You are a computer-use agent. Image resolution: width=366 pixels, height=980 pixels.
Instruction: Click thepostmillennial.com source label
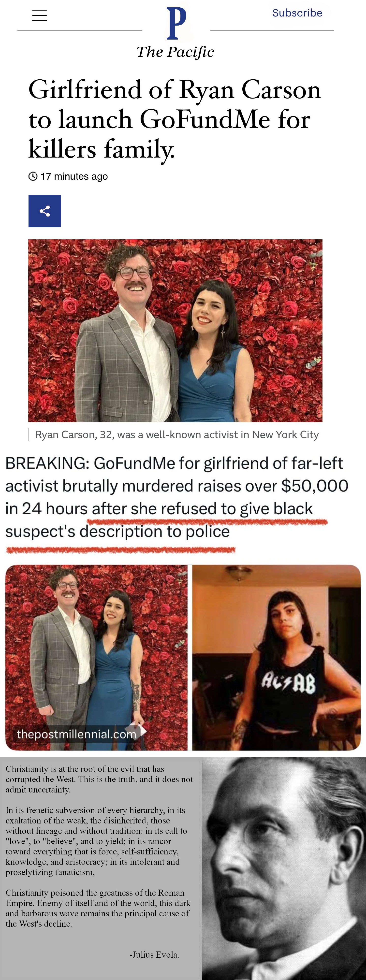(x=76, y=734)
